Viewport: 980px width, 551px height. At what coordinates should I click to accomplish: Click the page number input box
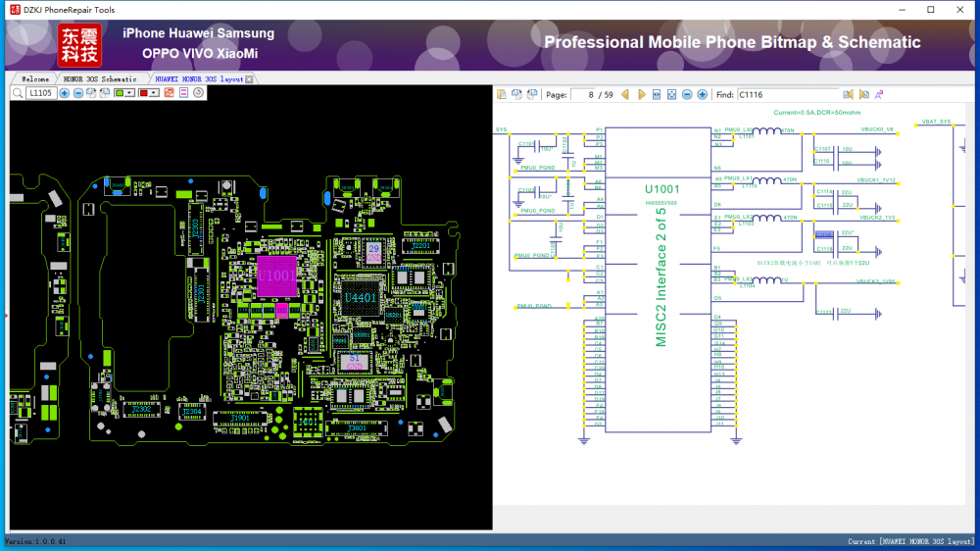point(585,94)
